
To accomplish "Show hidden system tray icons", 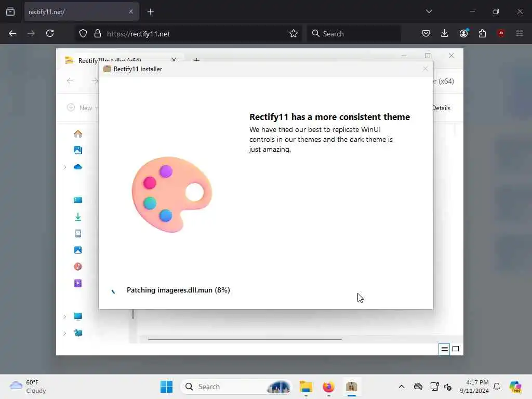I will tap(402, 387).
